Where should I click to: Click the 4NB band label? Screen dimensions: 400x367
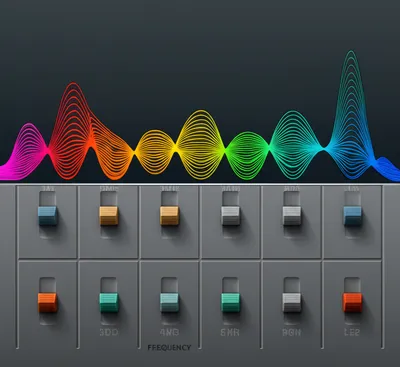click(169, 332)
